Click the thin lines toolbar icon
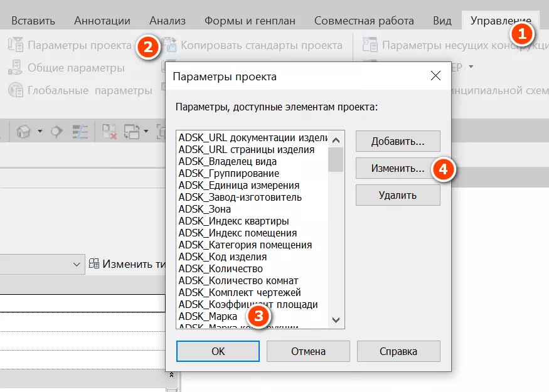549x392 pixels. click(80, 132)
